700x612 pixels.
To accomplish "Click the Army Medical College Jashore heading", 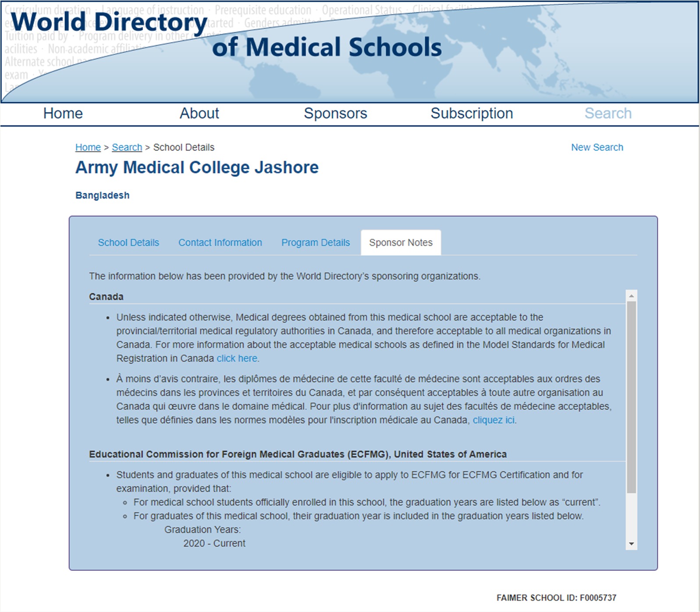I will 197,167.
